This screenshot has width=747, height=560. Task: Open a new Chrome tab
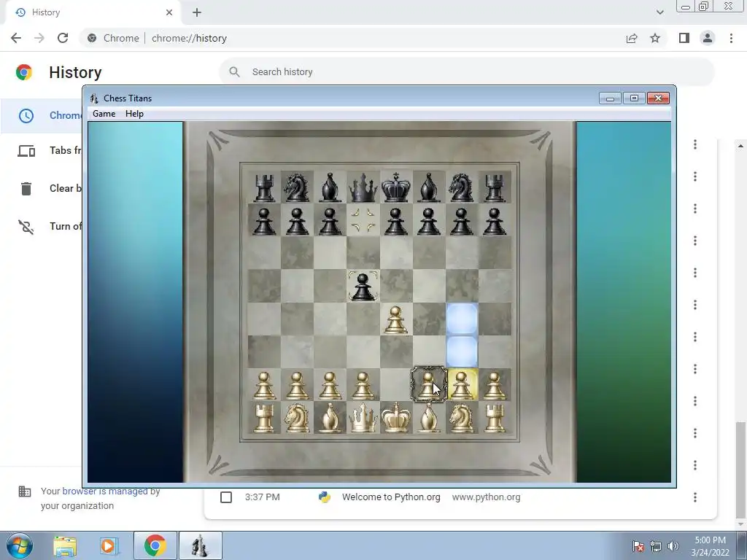197,12
